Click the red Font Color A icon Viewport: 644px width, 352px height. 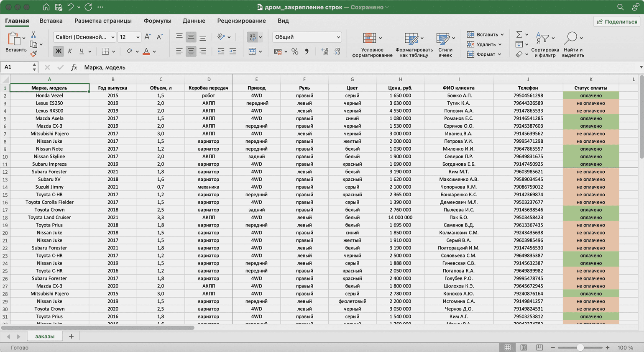tap(146, 51)
